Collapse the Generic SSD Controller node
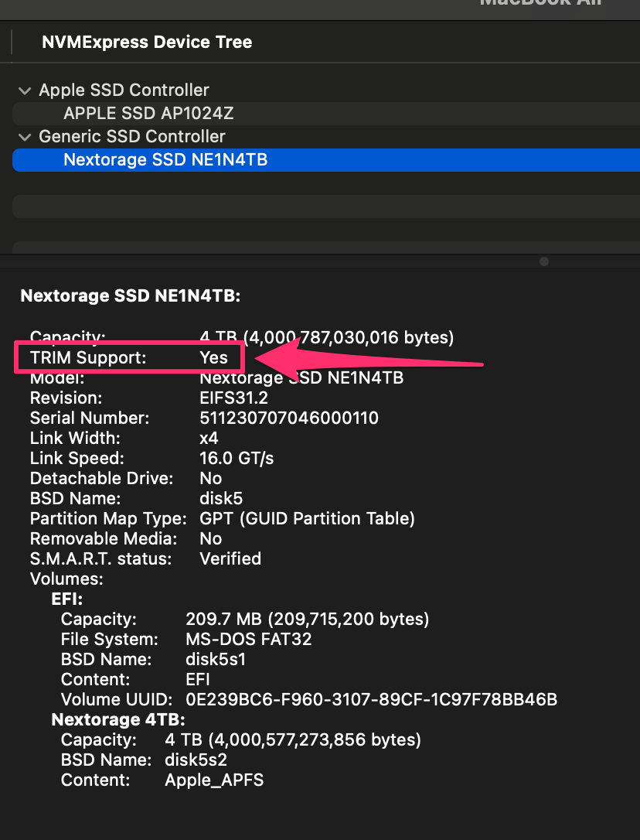This screenshot has height=840, width=640. 25,137
